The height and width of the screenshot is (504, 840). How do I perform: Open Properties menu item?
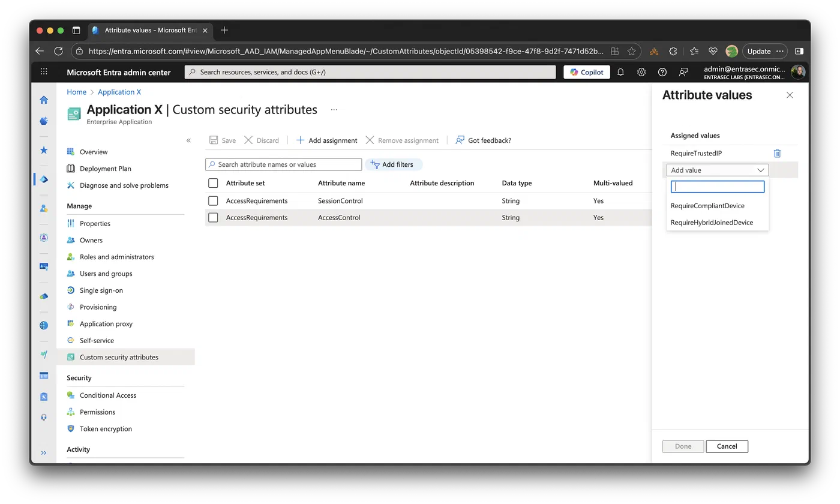pyautogui.click(x=95, y=223)
